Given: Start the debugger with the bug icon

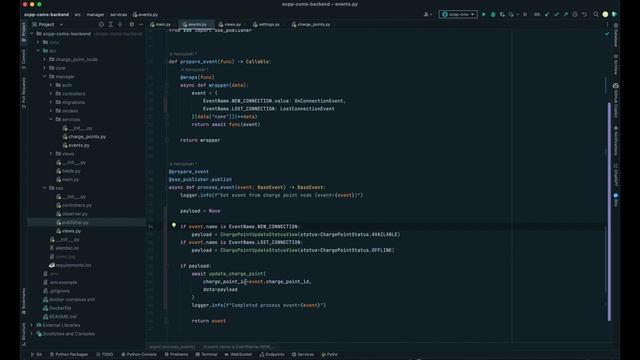Looking at the screenshot, I should [493, 14].
